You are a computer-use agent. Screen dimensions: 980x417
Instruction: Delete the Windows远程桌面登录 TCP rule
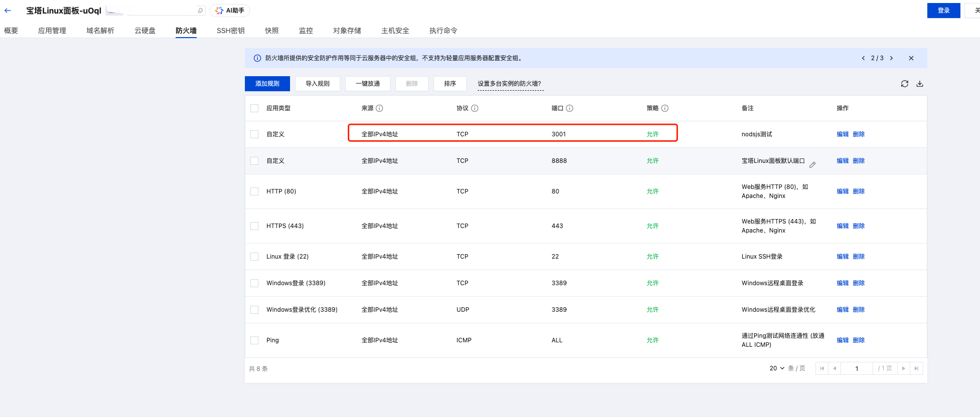point(859,283)
